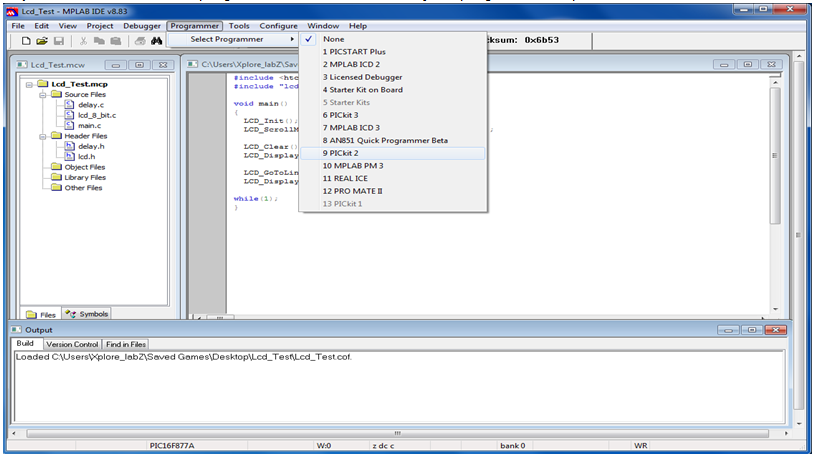Open the Configure menu

tap(278, 25)
